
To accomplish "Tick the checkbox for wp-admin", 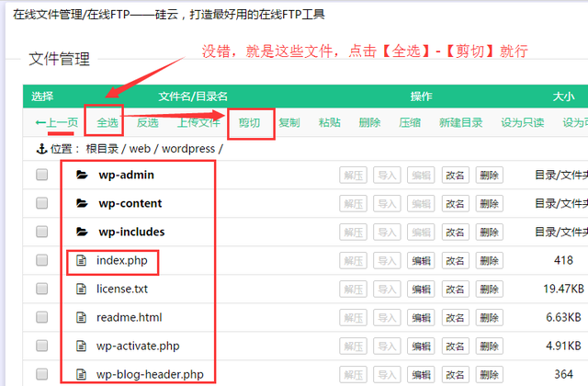I will [x=42, y=175].
